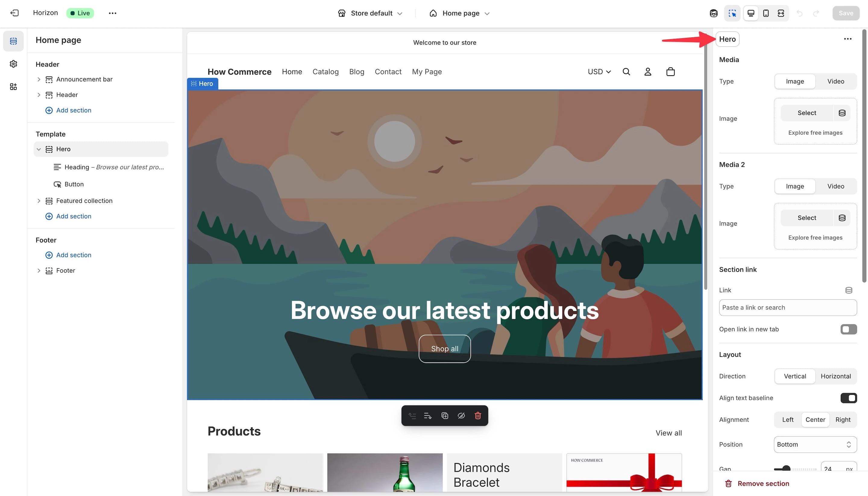Set Media type to Video

click(836, 81)
